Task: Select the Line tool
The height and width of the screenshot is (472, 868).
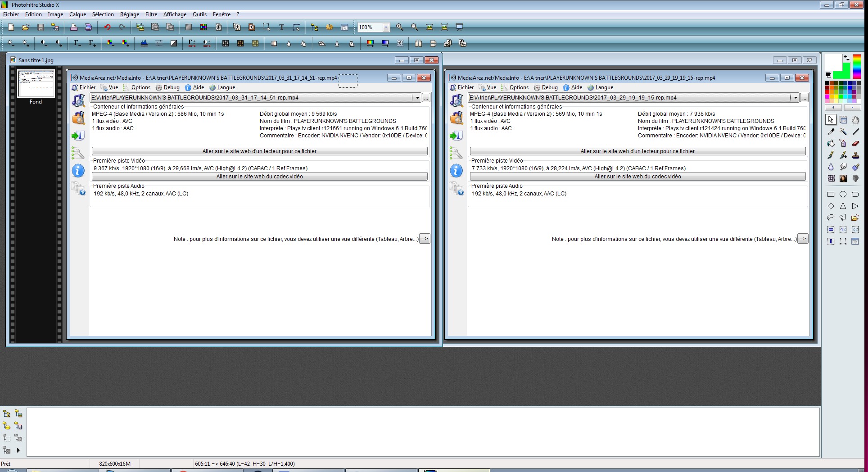Action: tap(855, 132)
